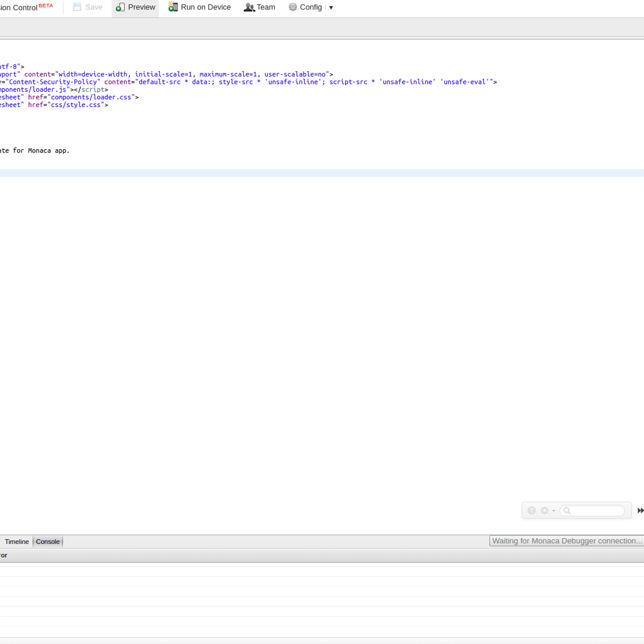Click the highlighted current line in editor
644x644 pixels.
tap(322, 173)
